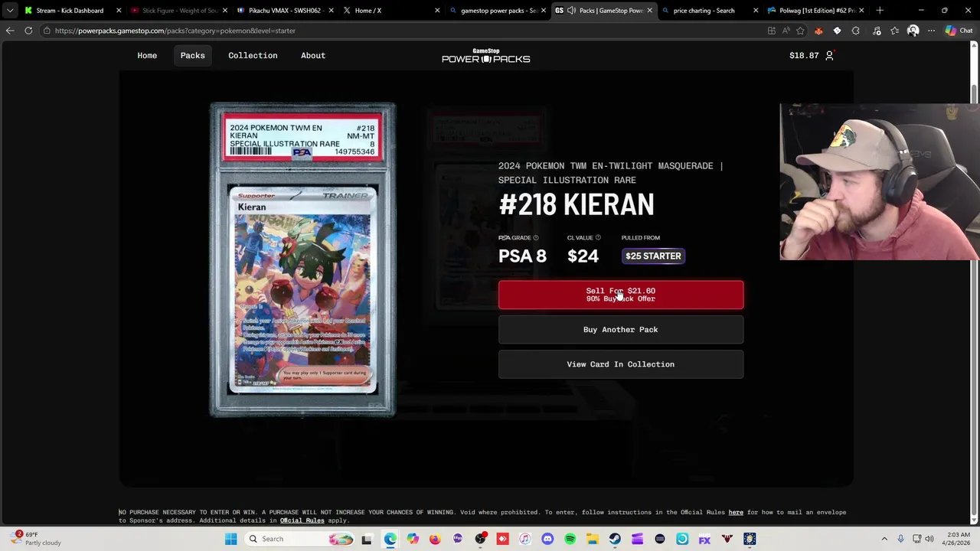
Task: Click Buy Another Pack button
Action: (621, 330)
